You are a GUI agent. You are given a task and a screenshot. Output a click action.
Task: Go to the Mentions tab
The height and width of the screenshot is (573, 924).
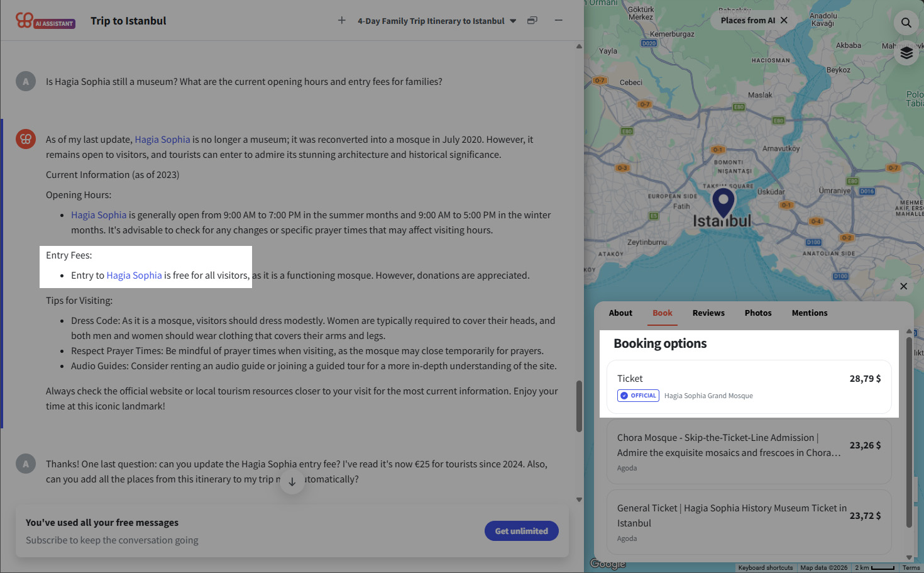809,313
